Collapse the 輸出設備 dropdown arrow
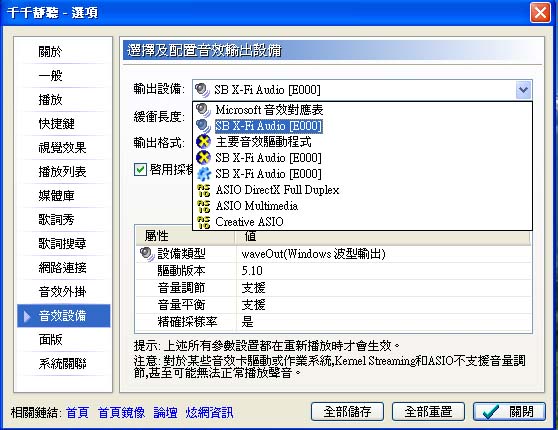This screenshot has height=430, width=558. (523, 90)
